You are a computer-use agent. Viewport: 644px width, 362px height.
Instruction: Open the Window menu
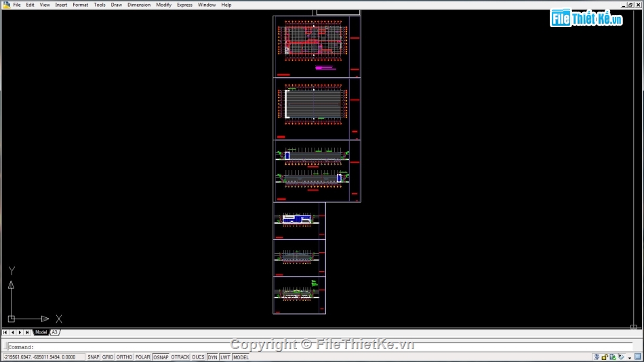207,5
